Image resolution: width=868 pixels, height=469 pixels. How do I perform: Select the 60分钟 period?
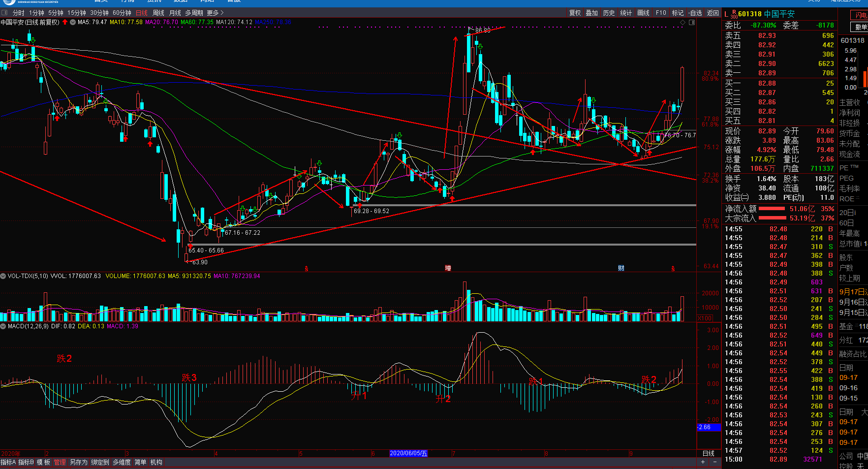(x=122, y=13)
